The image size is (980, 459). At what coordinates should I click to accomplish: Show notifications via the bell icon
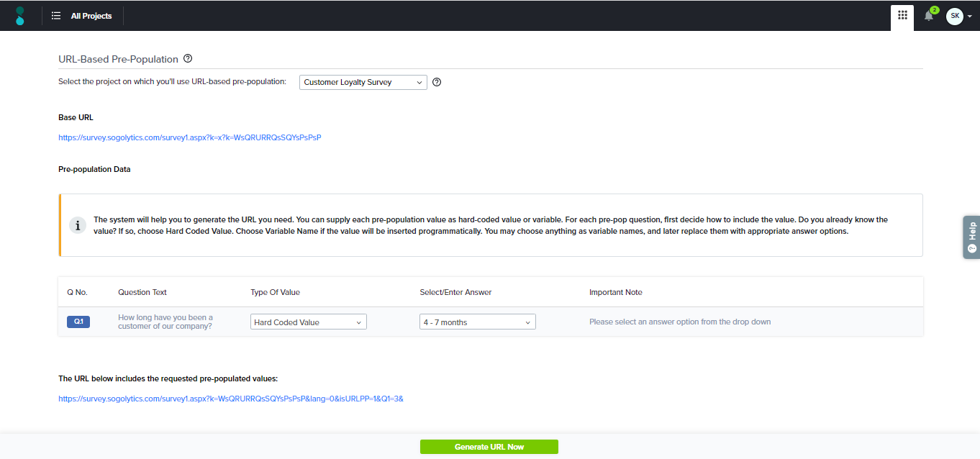pyautogui.click(x=929, y=16)
